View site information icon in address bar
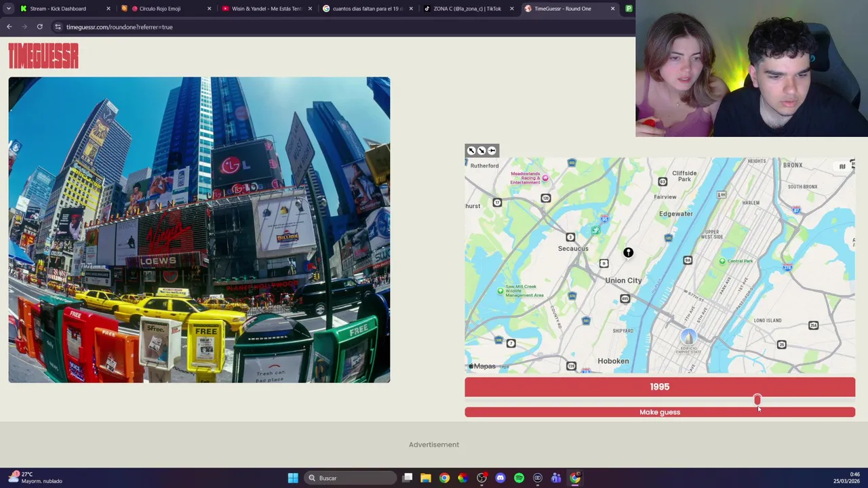868x488 pixels. point(58,27)
